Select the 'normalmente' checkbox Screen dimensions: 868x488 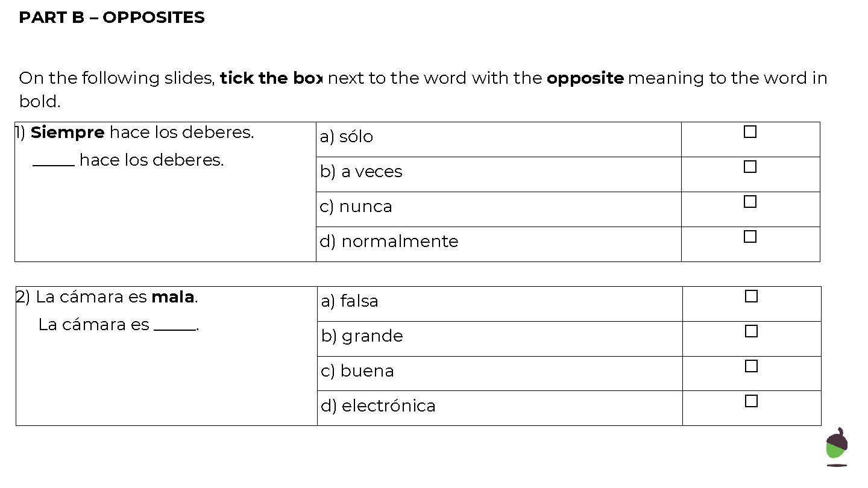click(x=750, y=237)
